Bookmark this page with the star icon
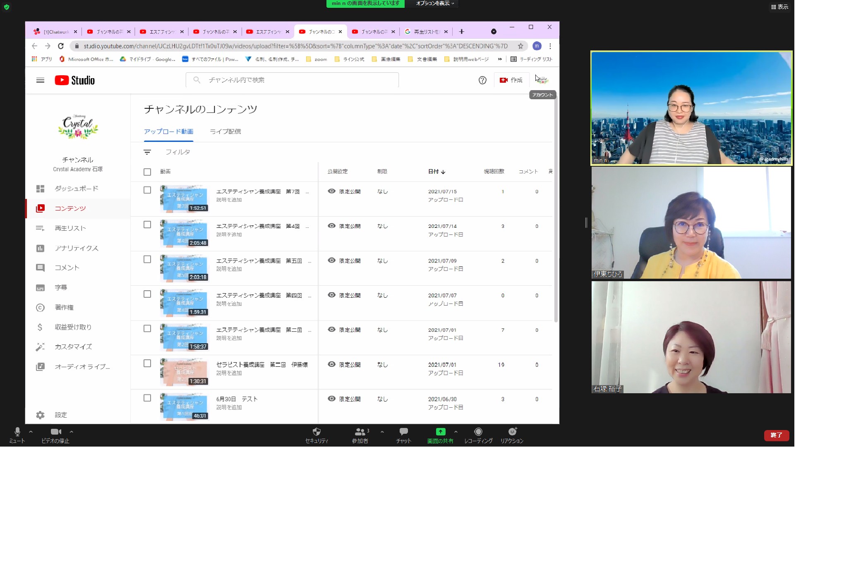 520,46
